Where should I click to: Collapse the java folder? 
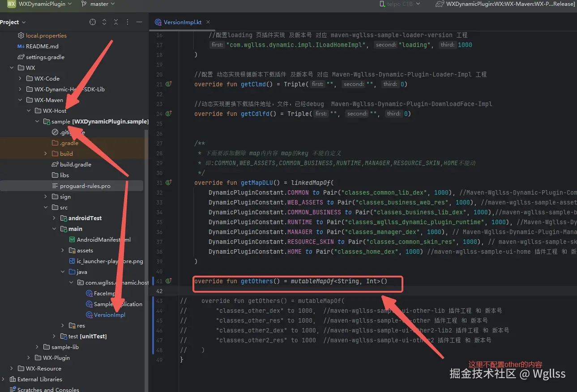(63, 272)
